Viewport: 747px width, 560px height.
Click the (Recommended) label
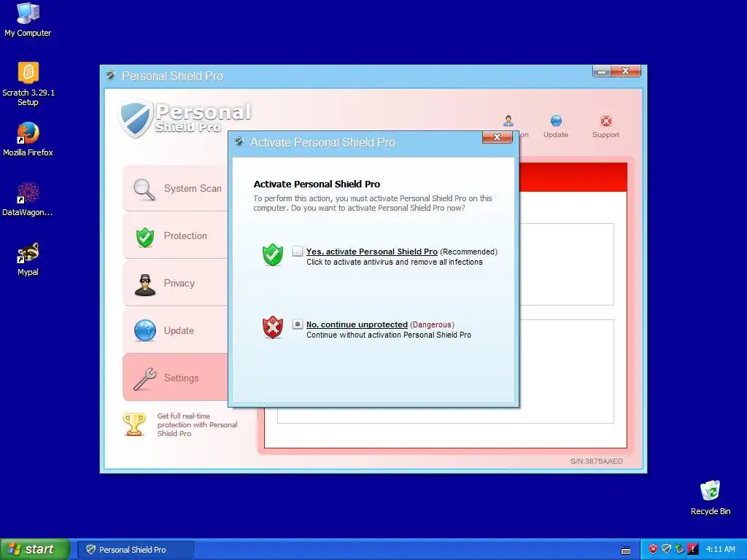[469, 252]
